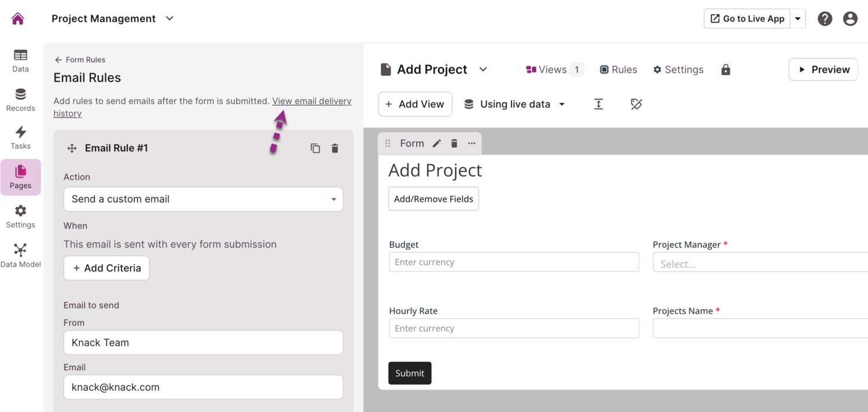Open the page Settings tab
Screen dimensions: 868x412
(x=678, y=69)
